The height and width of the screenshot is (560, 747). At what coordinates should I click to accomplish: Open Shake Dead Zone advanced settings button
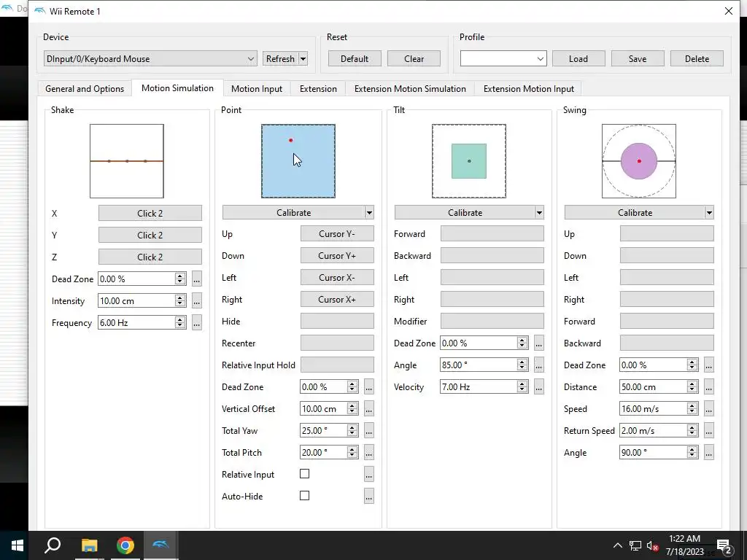coord(197,279)
